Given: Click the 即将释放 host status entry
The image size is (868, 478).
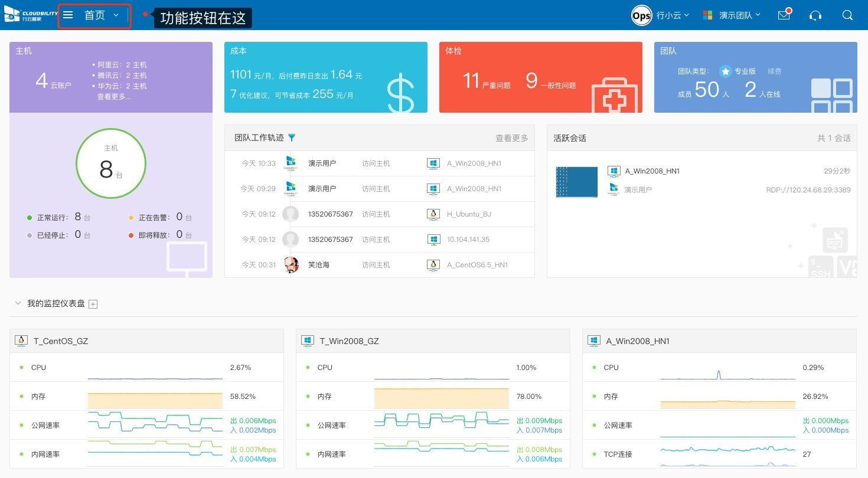Looking at the screenshot, I should pos(160,235).
